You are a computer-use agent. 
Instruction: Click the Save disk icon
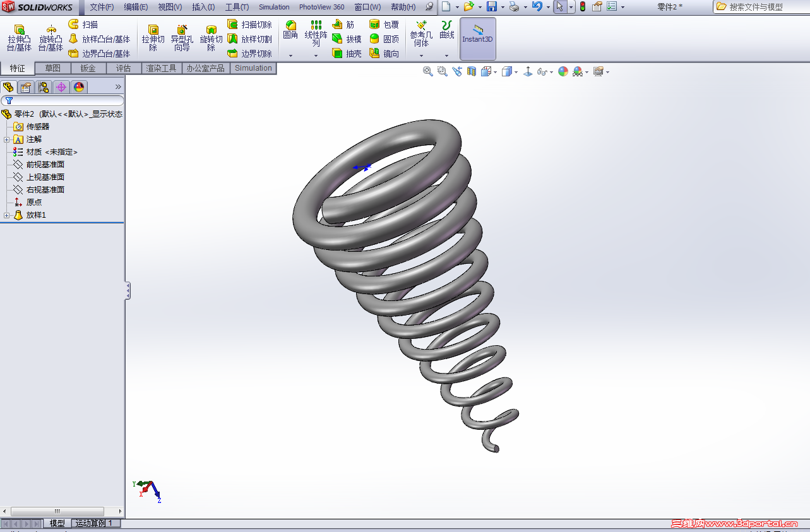[x=492, y=7]
